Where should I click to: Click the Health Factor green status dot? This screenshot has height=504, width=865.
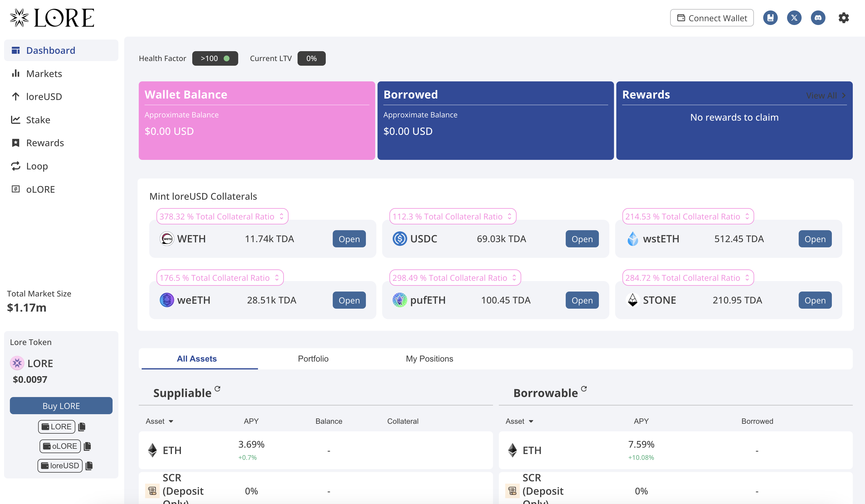tap(227, 58)
